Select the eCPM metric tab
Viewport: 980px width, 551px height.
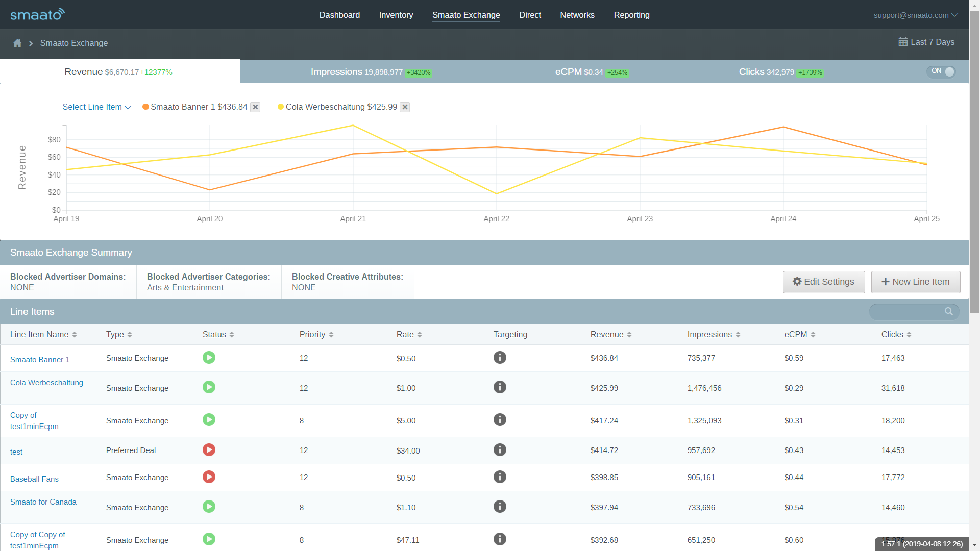(592, 72)
